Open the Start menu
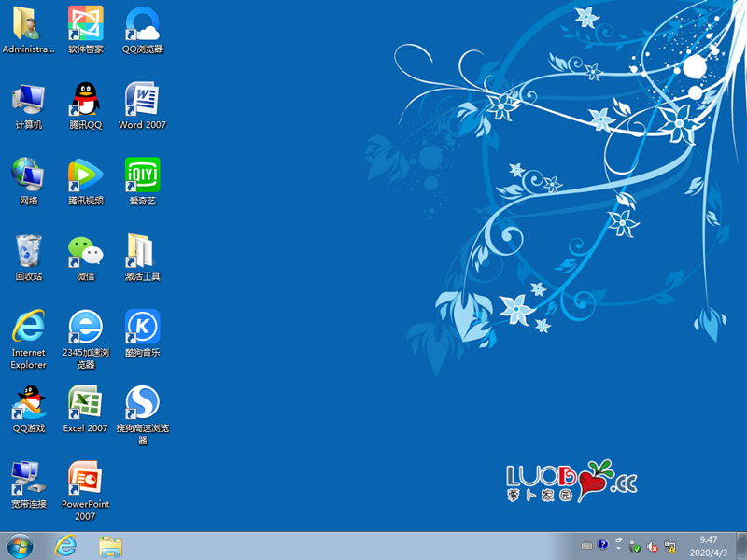The width and height of the screenshot is (747, 560). pyautogui.click(x=17, y=546)
